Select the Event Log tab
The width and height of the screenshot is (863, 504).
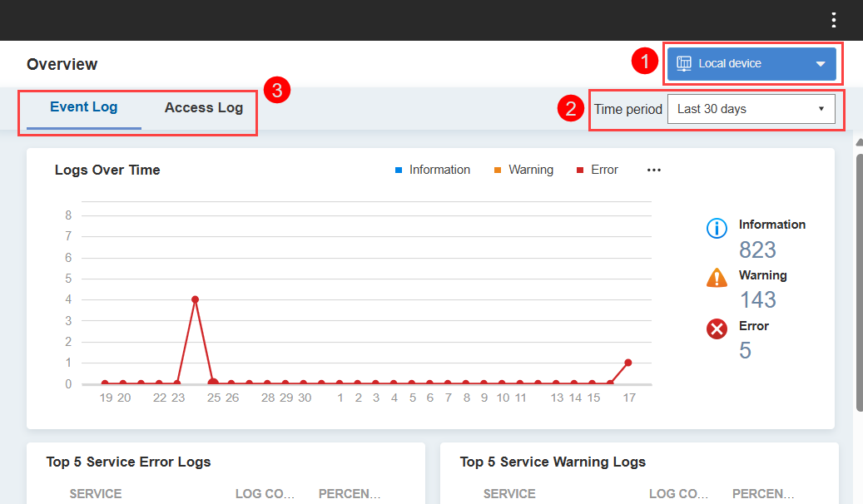83,107
